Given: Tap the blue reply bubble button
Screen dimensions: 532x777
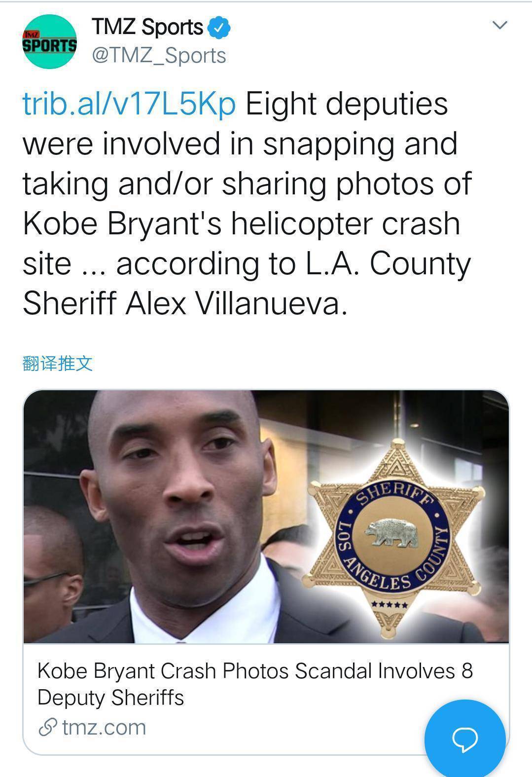Looking at the screenshot, I should tap(465, 739).
